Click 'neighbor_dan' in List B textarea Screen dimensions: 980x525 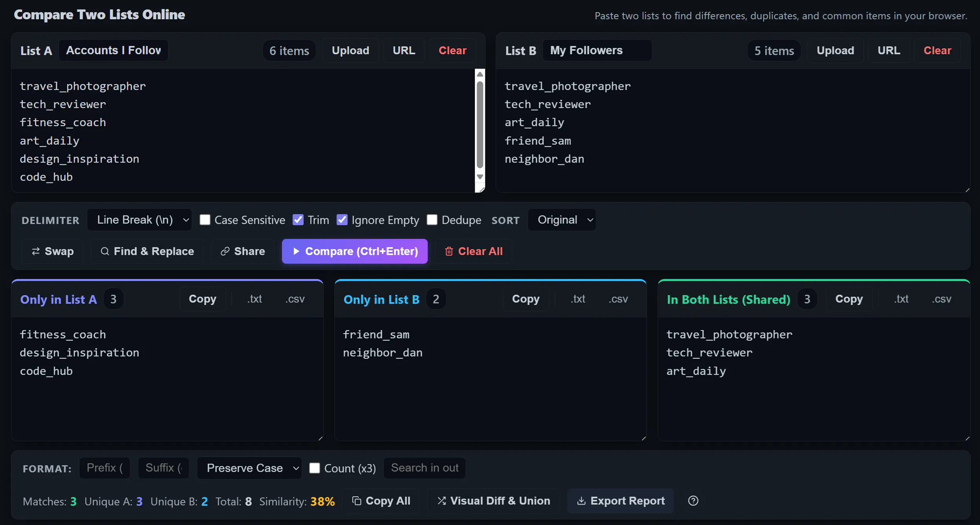(544, 159)
